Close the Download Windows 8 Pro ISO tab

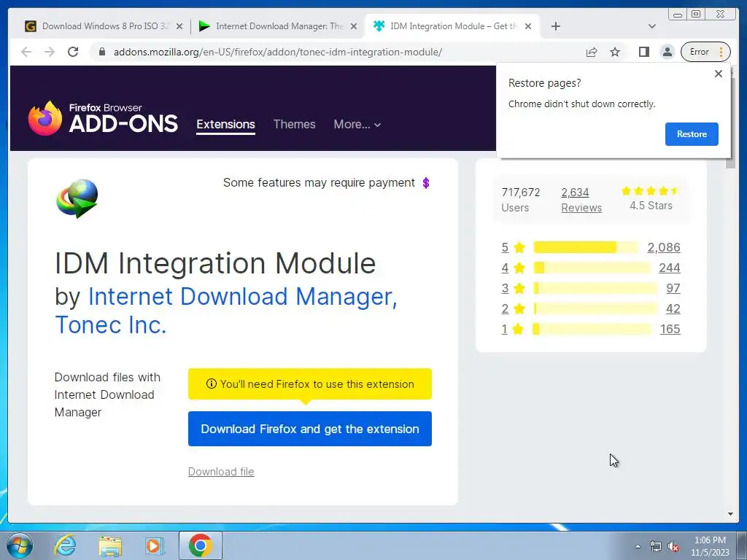pos(179,26)
